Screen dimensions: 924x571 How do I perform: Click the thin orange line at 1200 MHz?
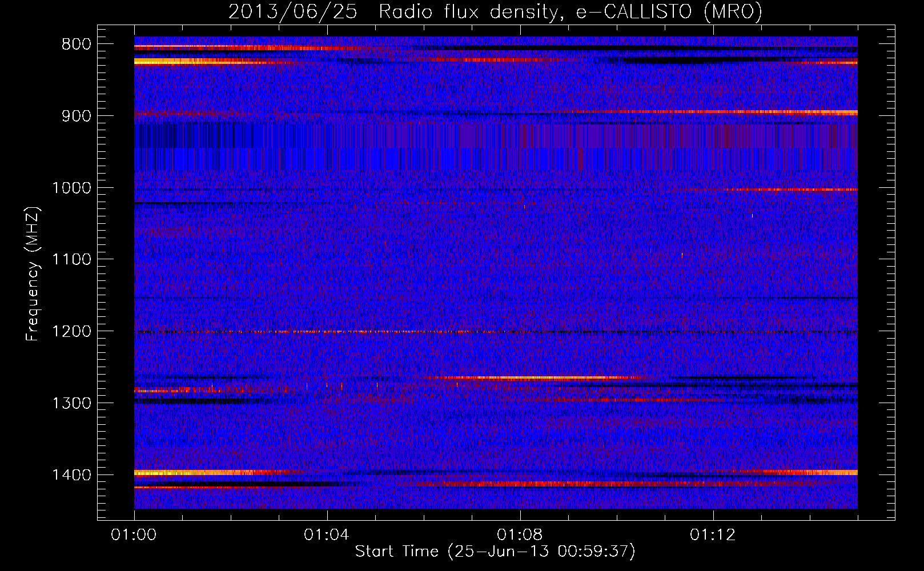[496, 331]
